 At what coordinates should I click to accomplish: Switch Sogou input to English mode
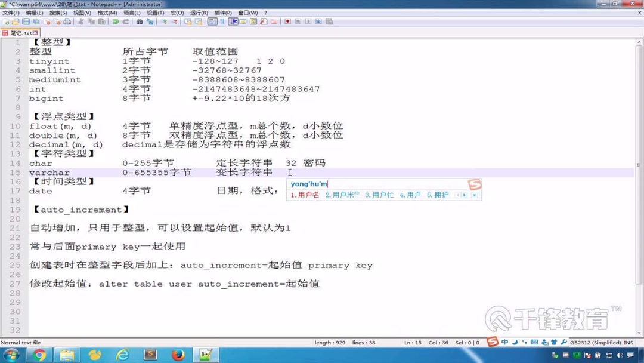pos(504,343)
